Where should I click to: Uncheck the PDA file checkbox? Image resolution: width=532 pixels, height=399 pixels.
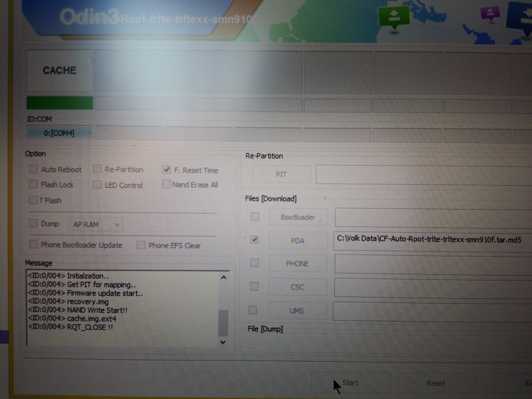254,240
